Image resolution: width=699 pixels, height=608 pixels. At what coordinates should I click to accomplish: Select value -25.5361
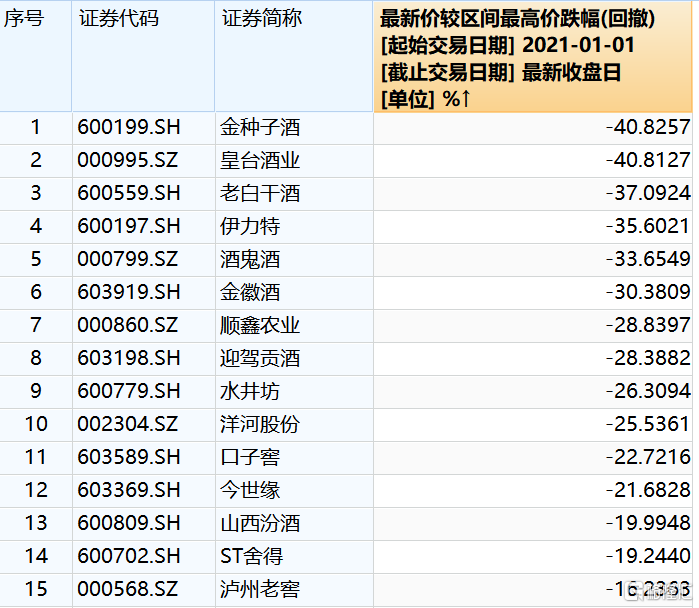click(x=648, y=424)
